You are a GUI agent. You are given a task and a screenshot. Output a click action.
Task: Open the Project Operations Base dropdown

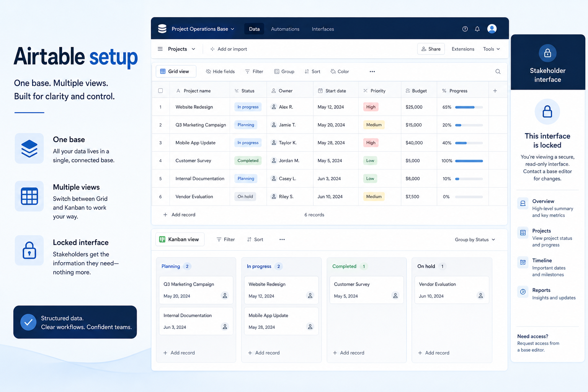(203, 29)
